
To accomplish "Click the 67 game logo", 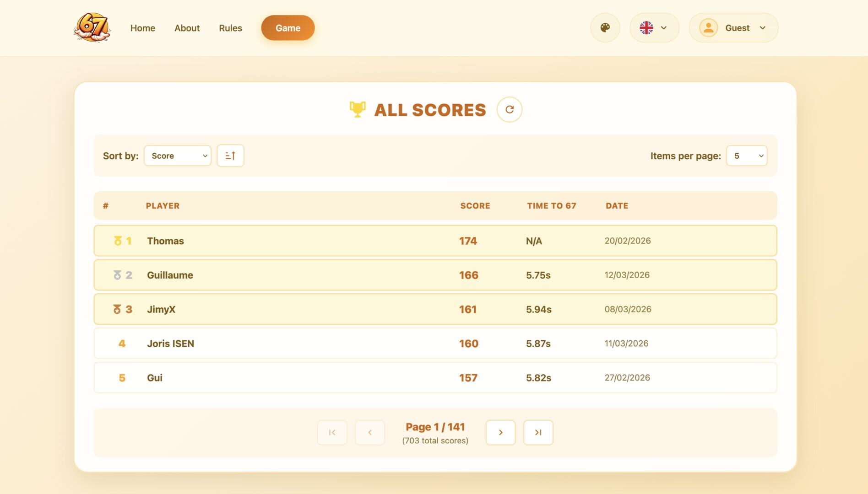I will [92, 27].
